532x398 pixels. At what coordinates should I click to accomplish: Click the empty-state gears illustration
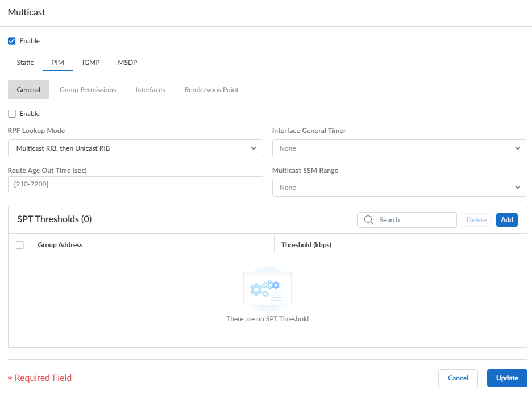[267, 289]
